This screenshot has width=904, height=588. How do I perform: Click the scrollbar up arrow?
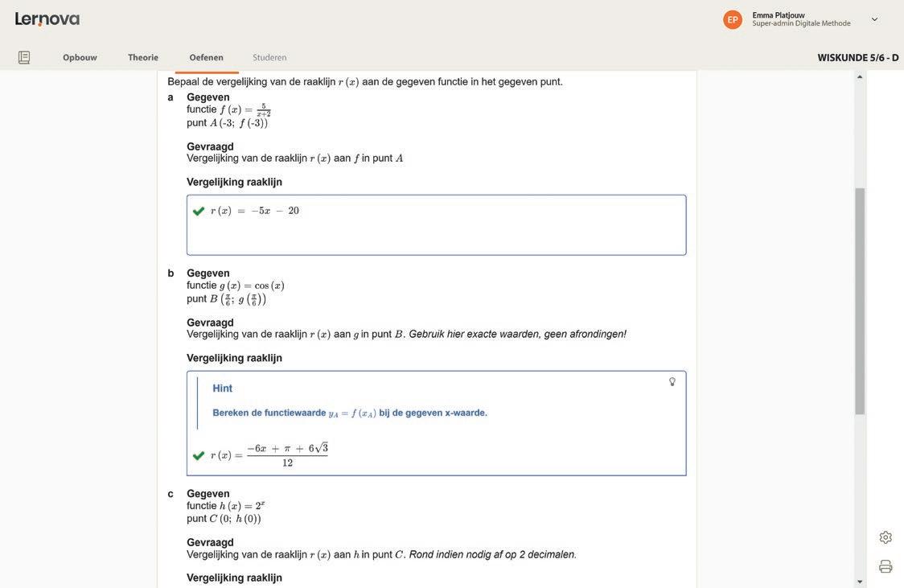pos(860,77)
